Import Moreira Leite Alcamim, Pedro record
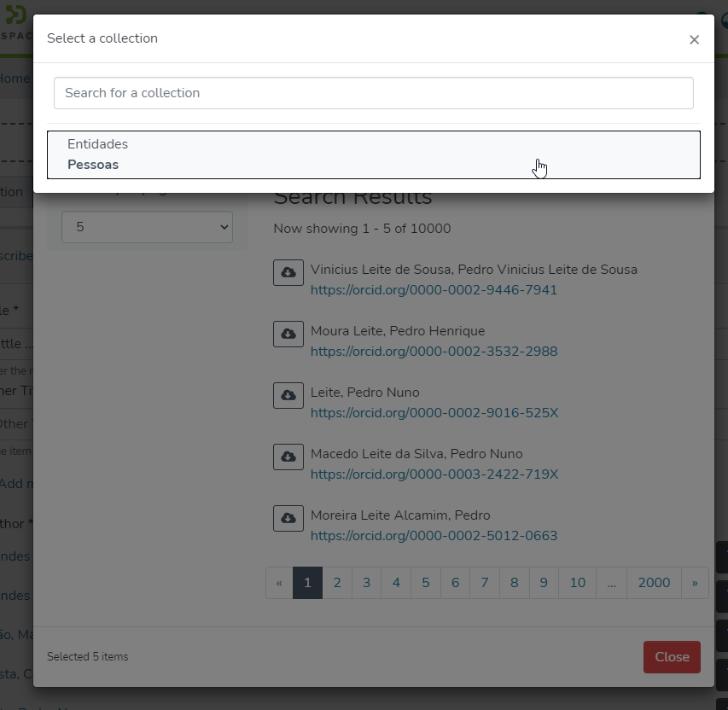Image resolution: width=728 pixels, height=710 pixels. click(288, 518)
